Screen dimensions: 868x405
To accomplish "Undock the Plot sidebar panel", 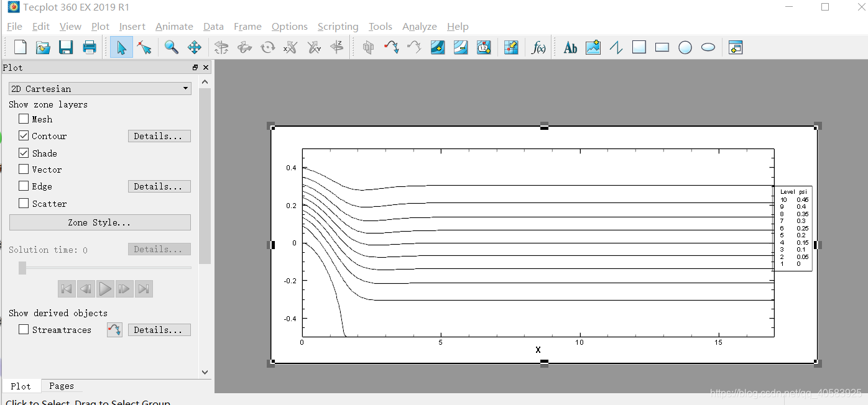I will 195,67.
